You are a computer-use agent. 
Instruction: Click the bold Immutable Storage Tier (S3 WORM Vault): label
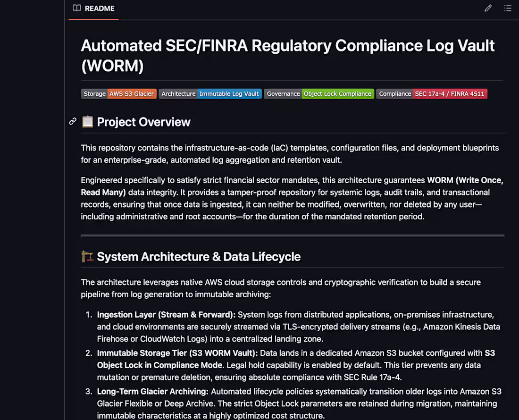(177, 353)
